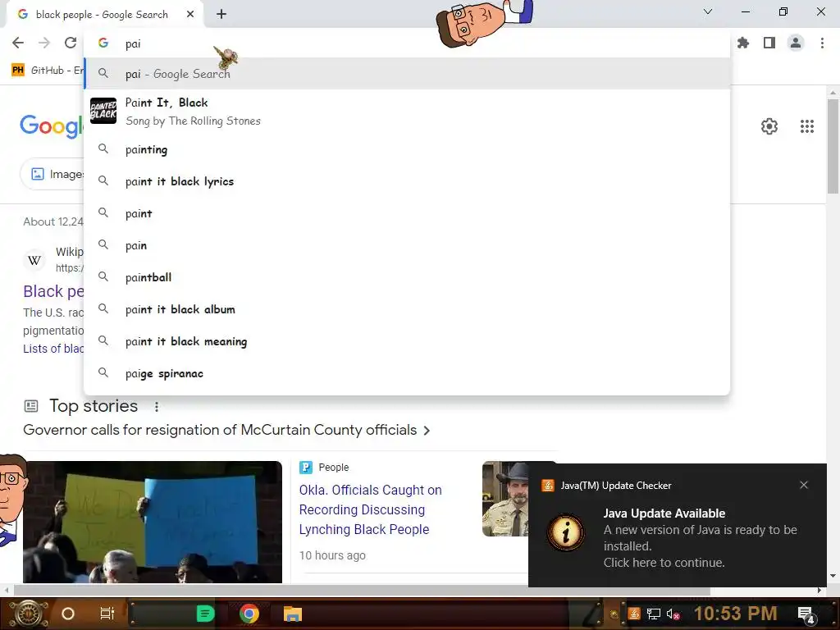840x630 pixels.
Task: Open Task View on taskbar
Action: click(x=107, y=614)
